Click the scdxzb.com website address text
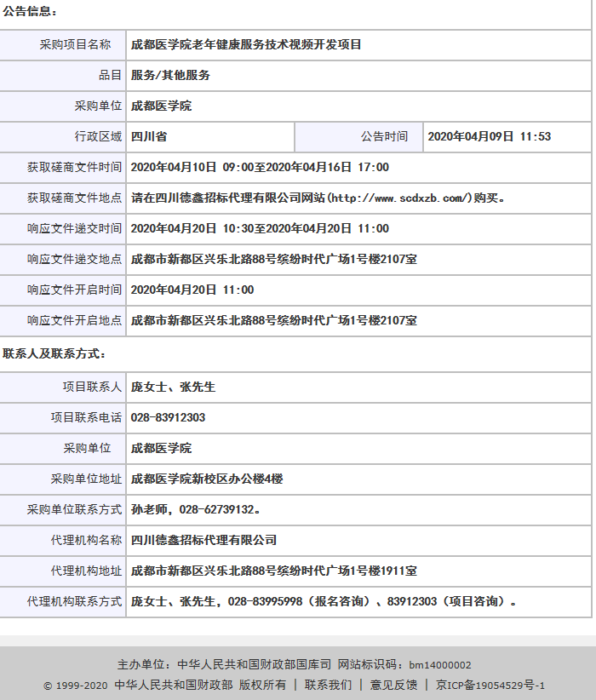Screen dimensions: 596x700 401,198
